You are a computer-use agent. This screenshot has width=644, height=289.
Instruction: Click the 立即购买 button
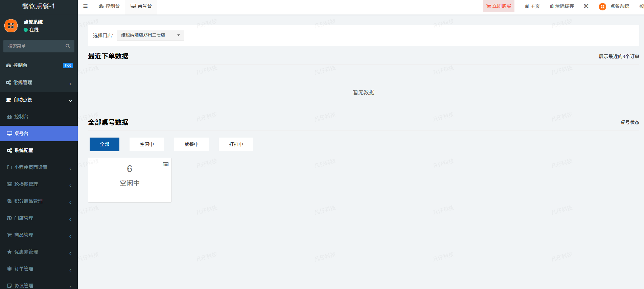pos(499,6)
